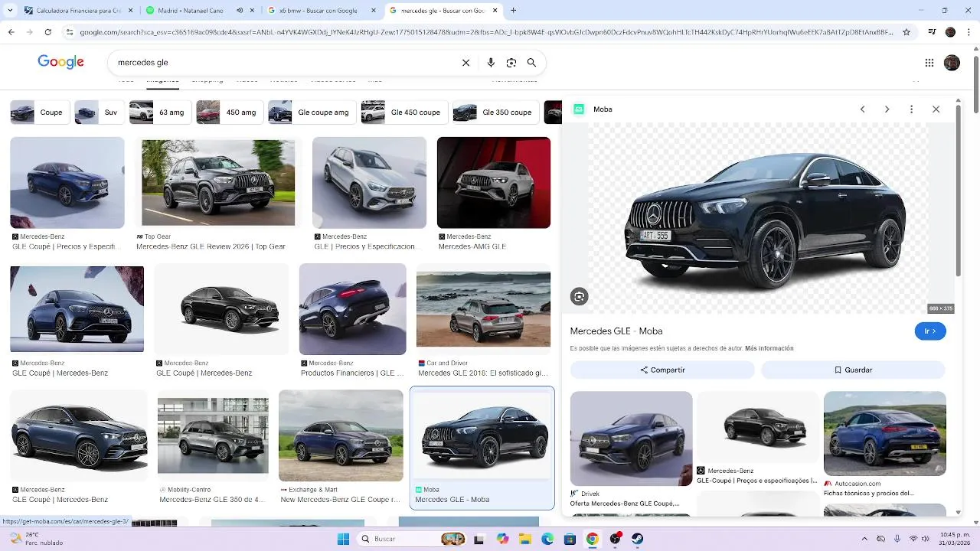Bookmark this page with the star icon
The width and height of the screenshot is (980, 551).
(906, 32)
